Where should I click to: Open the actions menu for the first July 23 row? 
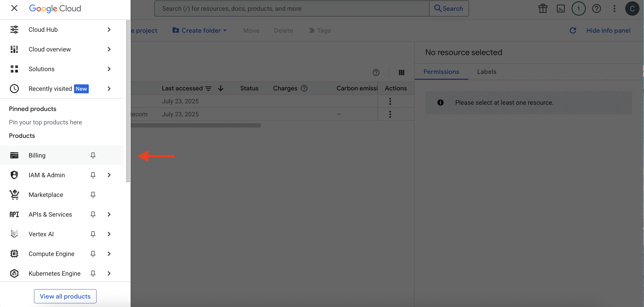coord(390,101)
